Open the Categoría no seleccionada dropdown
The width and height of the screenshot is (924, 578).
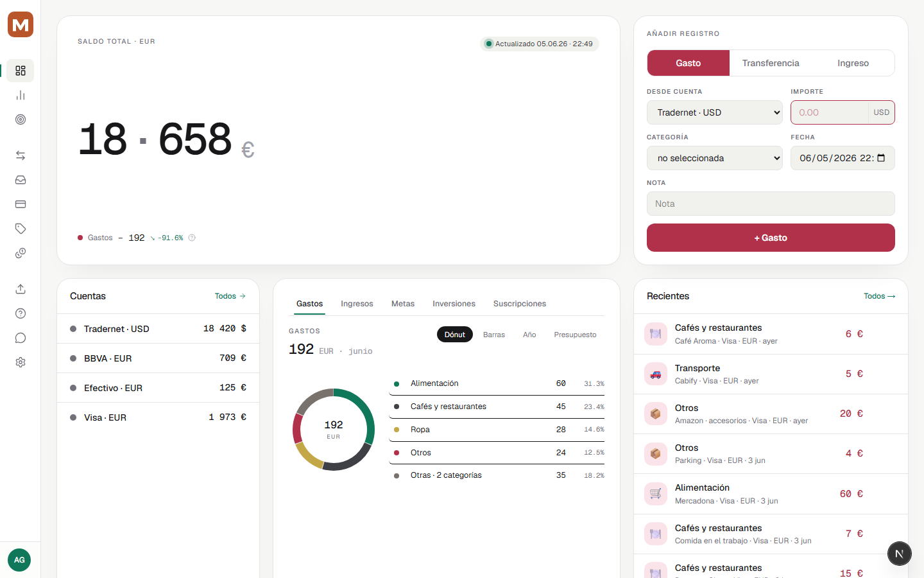715,158
